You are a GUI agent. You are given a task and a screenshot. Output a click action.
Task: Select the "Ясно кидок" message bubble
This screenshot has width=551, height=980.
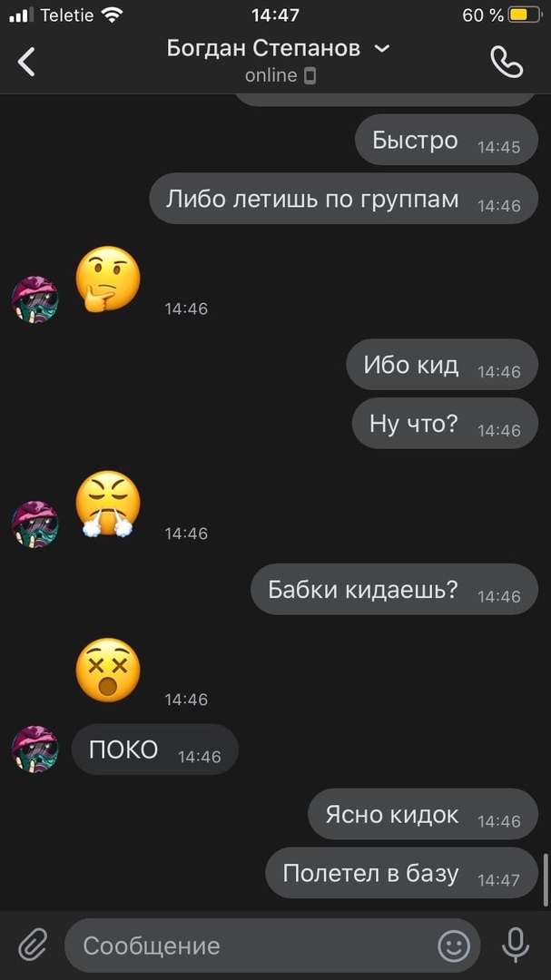click(x=423, y=814)
